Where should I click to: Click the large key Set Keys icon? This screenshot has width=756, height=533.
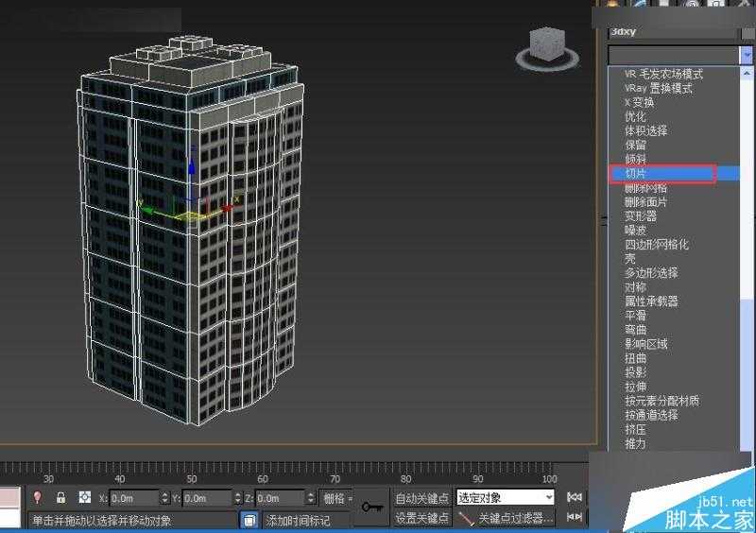pyautogui.click(x=371, y=507)
